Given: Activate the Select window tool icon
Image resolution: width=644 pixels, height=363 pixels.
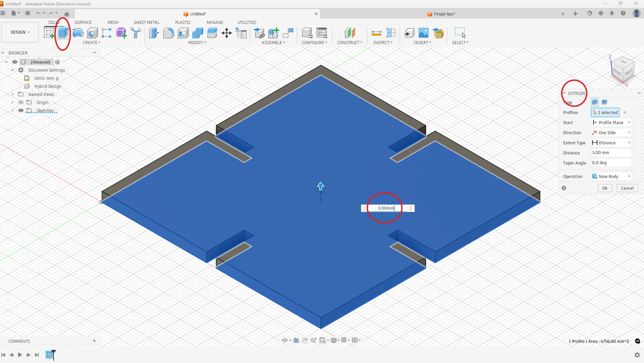Looking at the screenshot, I should click(x=460, y=33).
